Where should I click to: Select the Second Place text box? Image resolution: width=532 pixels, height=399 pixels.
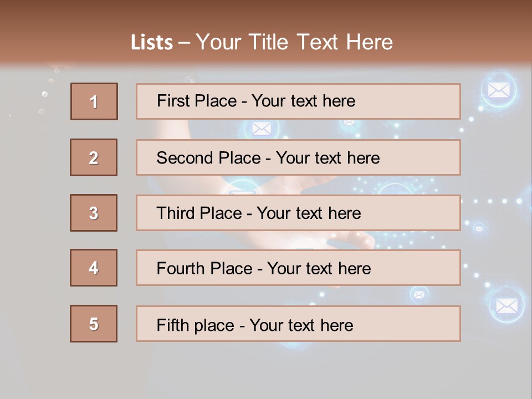298,157
